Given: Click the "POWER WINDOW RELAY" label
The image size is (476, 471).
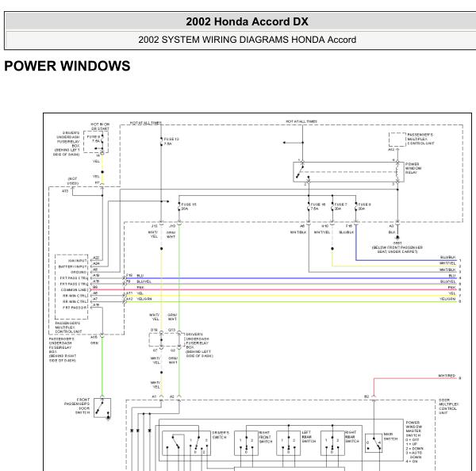Looking at the screenshot, I should tap(413, 168).
